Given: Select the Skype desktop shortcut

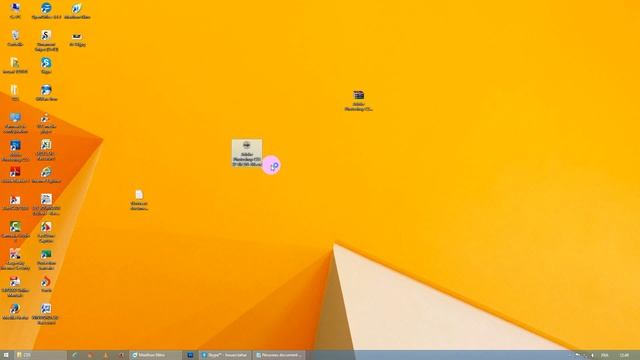Looking at the screenshot, I should [46, 65].
